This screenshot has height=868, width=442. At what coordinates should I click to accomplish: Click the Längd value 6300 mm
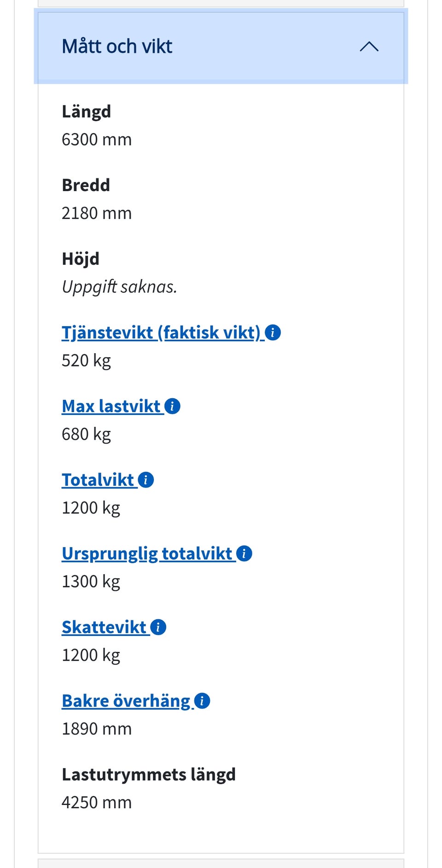pos(97,140)
